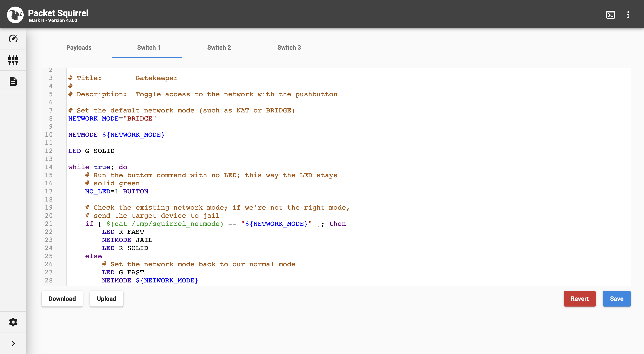This screenshot has width=644, height=354.
Task: Click line number 14 in editor gutter
Action: 49,167
